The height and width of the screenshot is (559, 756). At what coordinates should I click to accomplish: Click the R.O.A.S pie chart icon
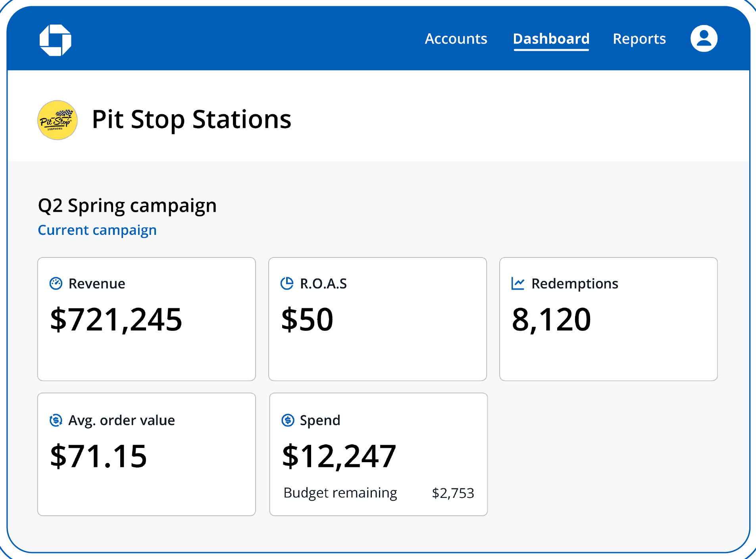pos(287,284)
